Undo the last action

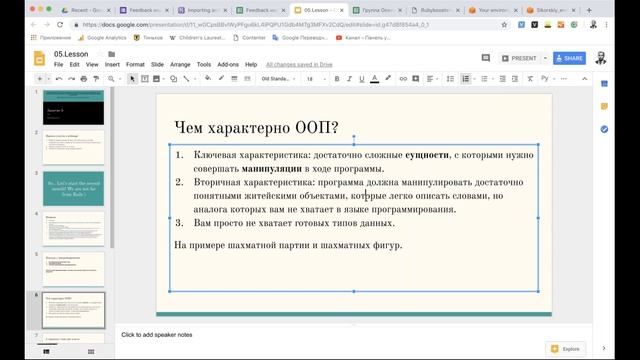[59, 79]
